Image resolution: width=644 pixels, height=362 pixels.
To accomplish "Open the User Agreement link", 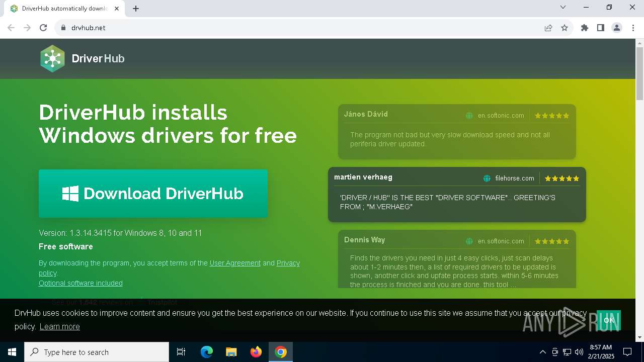I will (x=235, y=263).
